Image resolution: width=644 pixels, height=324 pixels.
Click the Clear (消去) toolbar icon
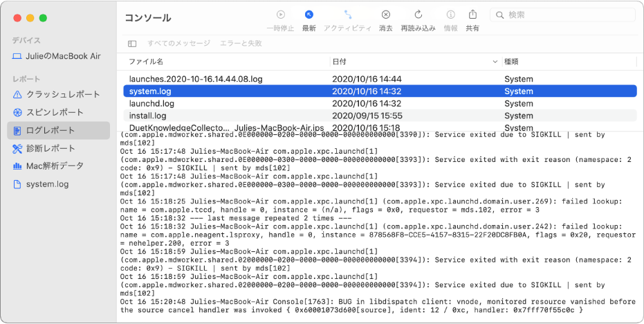click(385, 15)
